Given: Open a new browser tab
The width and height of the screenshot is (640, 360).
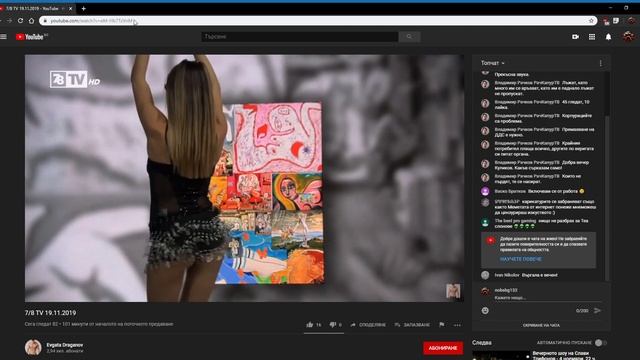Looking at the screenshot, I should pyautogui.click(x=83, y=8).
